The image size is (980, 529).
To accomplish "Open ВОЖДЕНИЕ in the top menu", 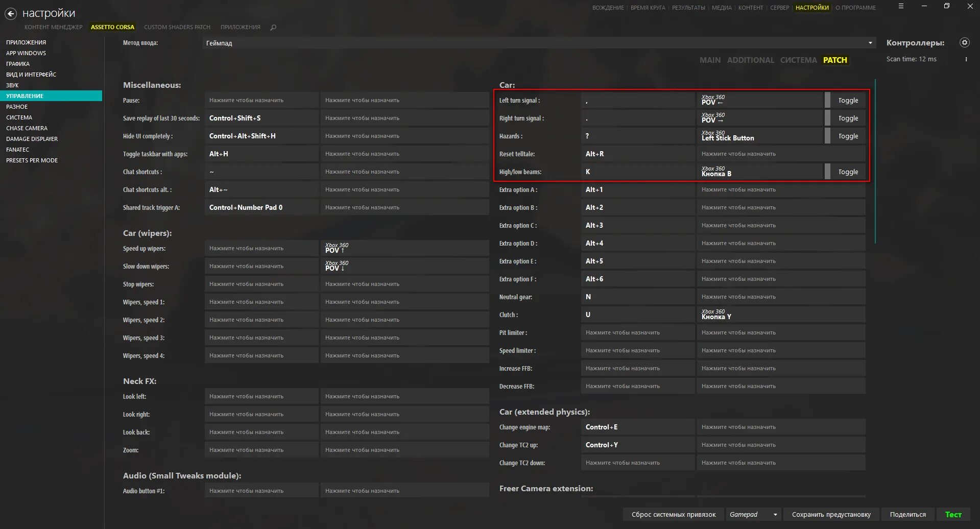I will 608,8.
